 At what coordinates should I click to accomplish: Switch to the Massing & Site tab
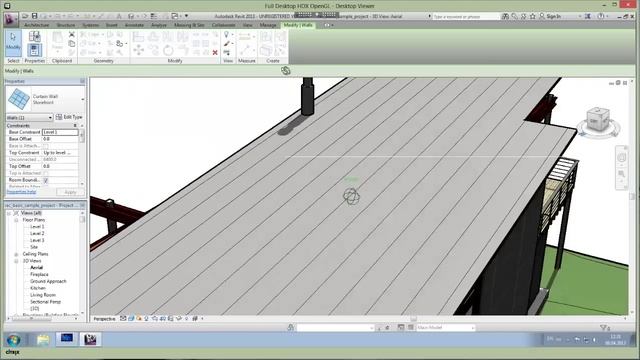coord(189,25)
